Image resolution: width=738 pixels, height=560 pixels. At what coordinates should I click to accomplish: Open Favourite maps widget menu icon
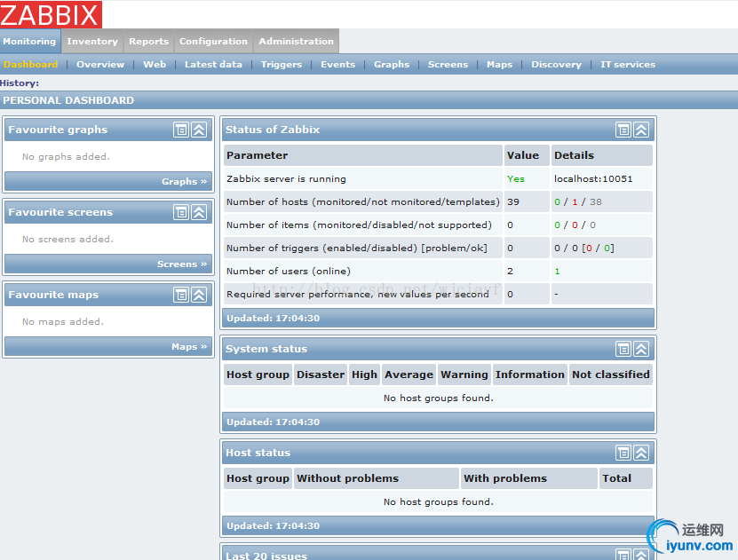(181, 295)
